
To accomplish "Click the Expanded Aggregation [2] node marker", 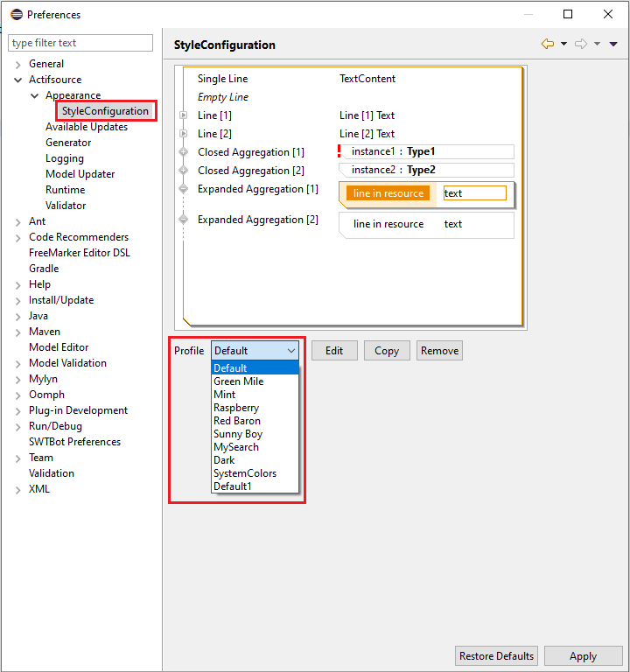I will pyautogui.click(x=184, y=220).
